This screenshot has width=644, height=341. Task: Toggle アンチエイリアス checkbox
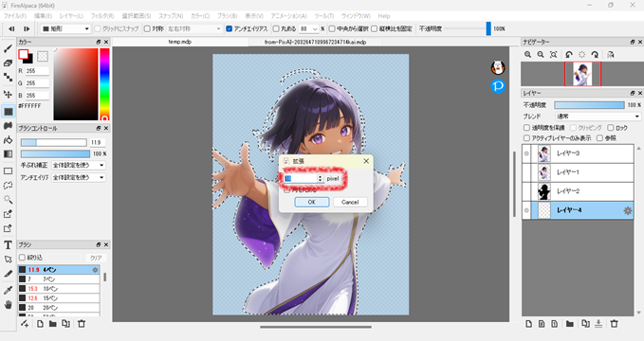click(x=230, y=28)
